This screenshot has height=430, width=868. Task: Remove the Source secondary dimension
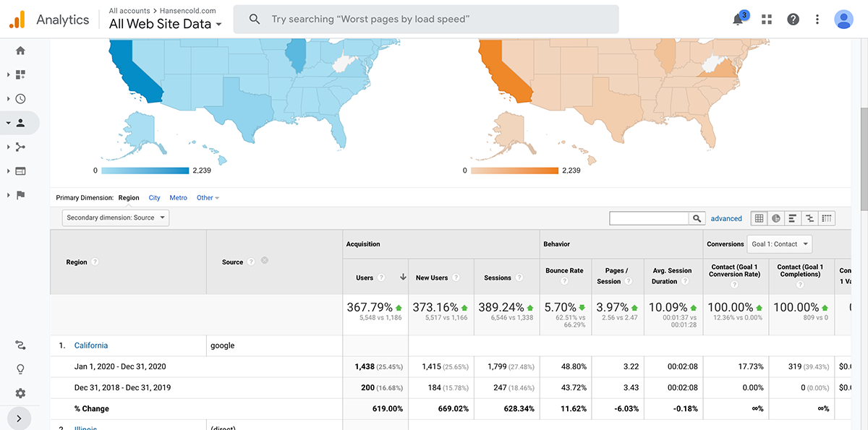coord(265,261)
